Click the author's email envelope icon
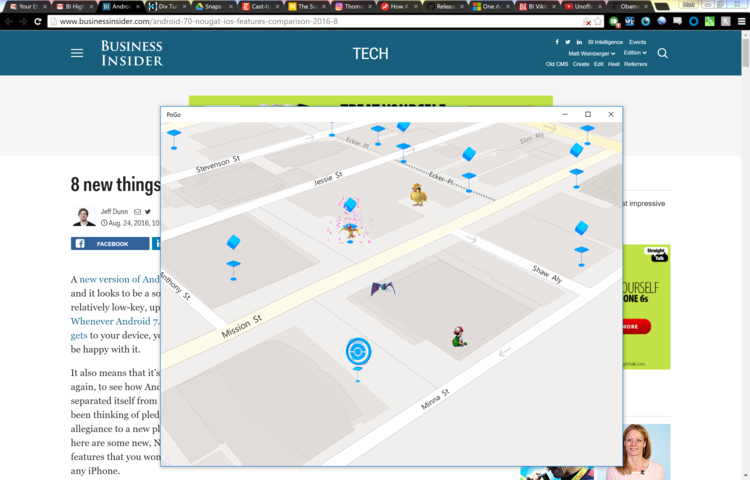750x480 pixels. click(137, 212)
